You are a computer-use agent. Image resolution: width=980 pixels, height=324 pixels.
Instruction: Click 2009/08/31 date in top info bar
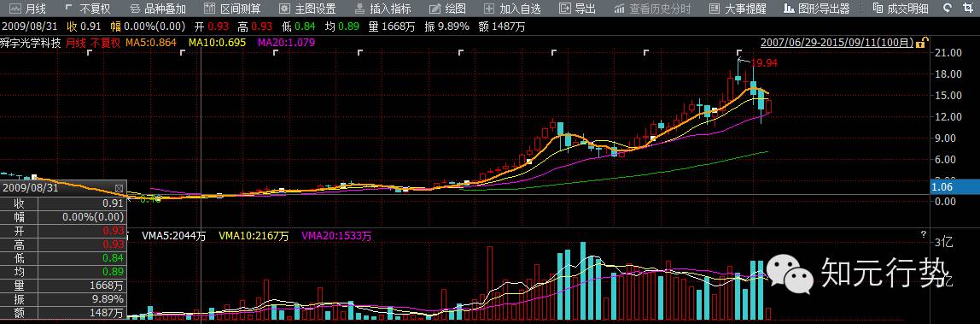pos(29,27)
